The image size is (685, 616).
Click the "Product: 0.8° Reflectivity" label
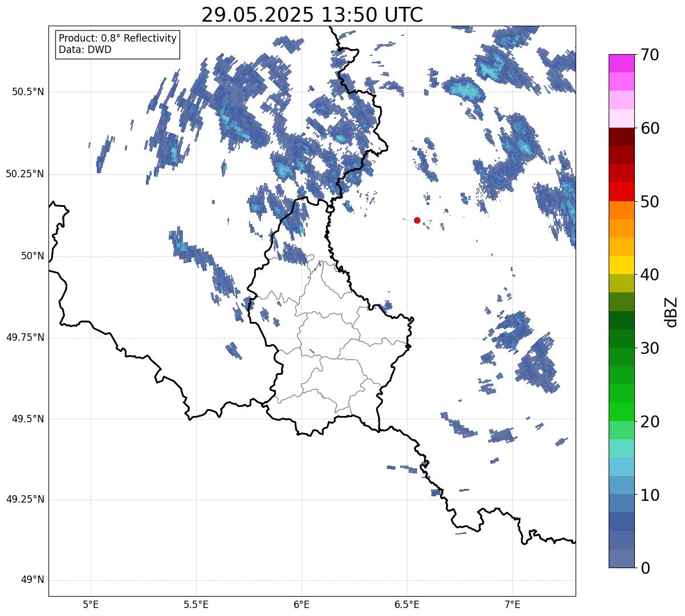(118, 38)
